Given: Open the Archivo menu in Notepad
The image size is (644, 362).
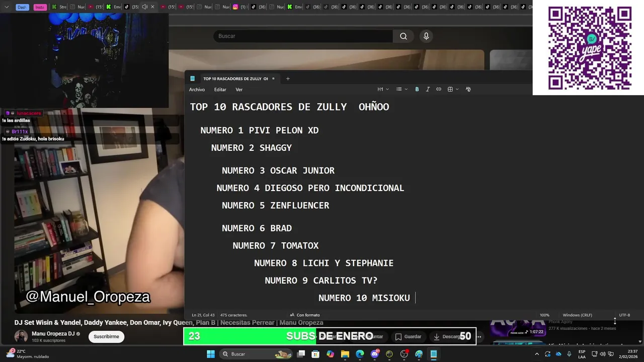Looking at the screenshot, I should pos(197,89).
